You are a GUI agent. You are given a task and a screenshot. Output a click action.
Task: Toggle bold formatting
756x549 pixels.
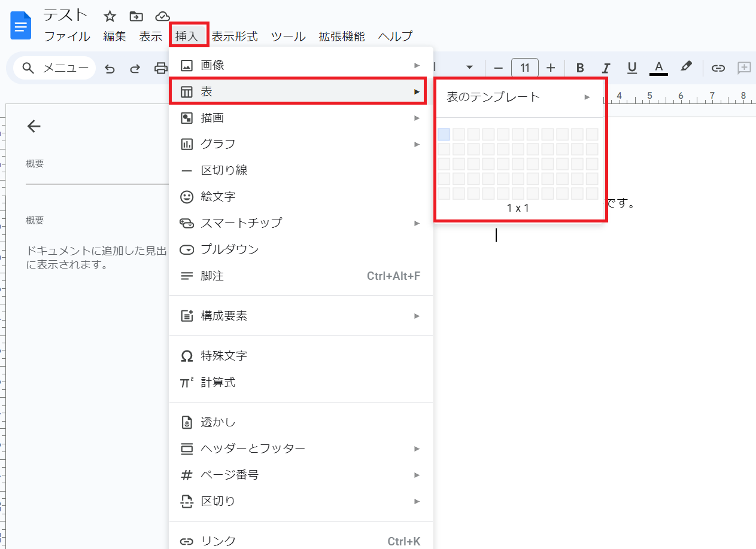[x=579, y=68]
